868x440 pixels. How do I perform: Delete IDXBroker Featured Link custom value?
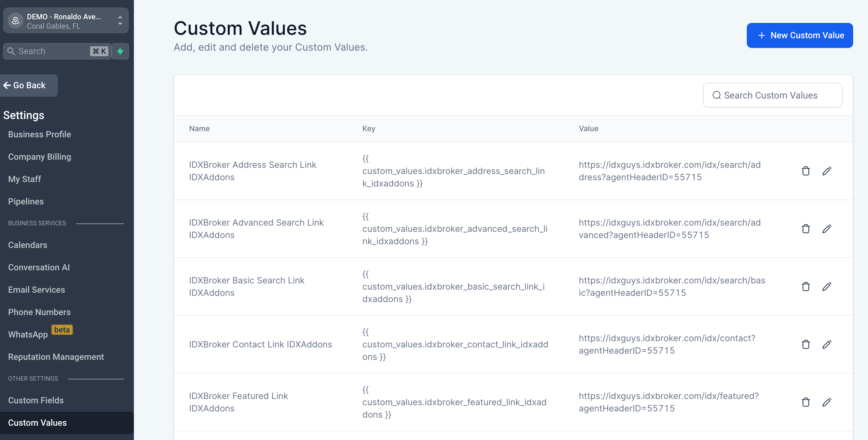[x=805, y=402]
